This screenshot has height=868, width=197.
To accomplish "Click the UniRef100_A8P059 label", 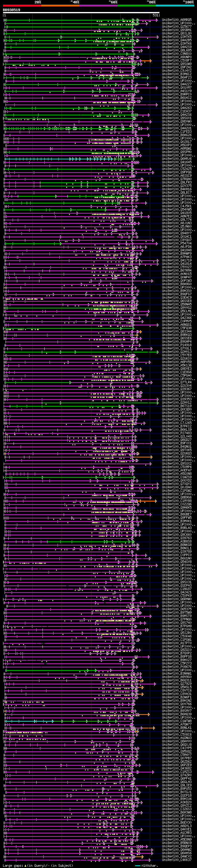I will (177, 361).
